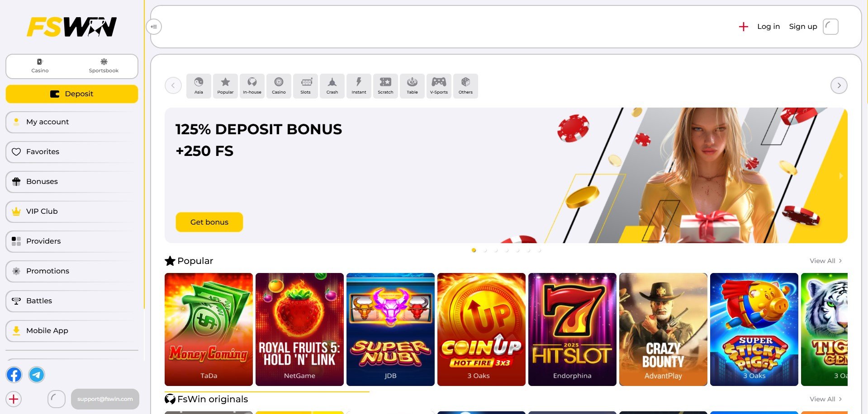The image size is (868, 414).
Task: Expand FsWin originals via View All
Action: click(x=826, y=399)
